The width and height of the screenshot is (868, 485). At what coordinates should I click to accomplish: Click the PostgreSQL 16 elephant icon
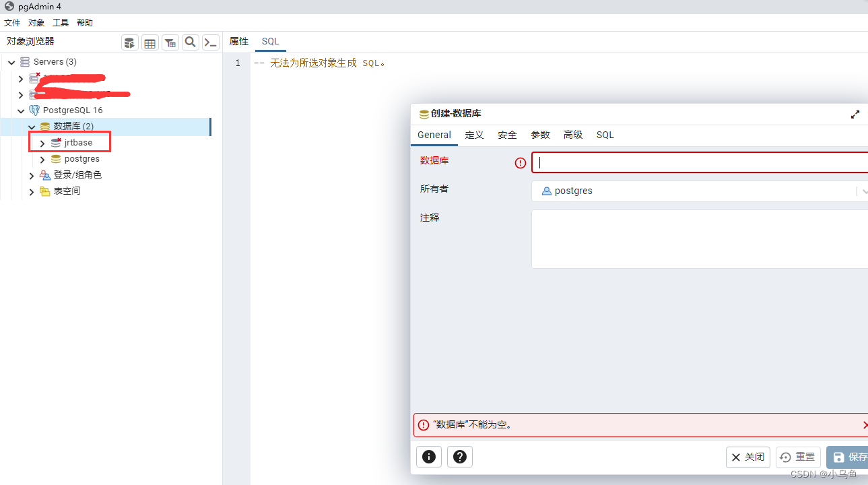click(x=34, y=110)
